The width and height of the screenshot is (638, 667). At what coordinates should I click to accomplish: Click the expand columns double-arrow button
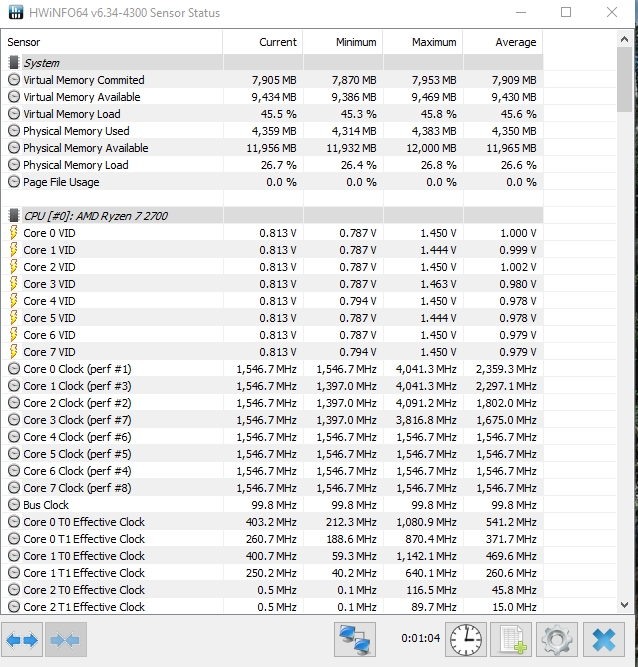(x=22, y=640)
